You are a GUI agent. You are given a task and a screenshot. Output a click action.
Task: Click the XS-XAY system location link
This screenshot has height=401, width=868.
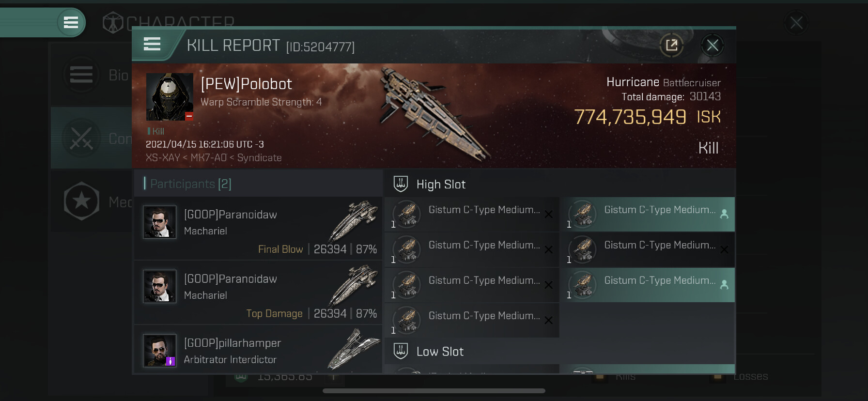pos(162,158)
